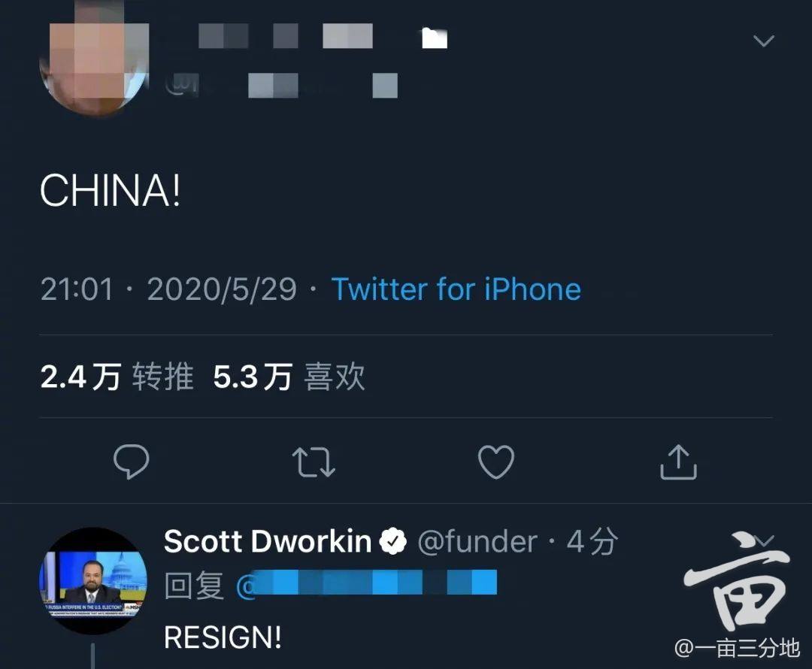View the 2.4万 转推 retweets list
Image resolution: width=812 pixels, height=669 pixels.
tap(117, 377)
